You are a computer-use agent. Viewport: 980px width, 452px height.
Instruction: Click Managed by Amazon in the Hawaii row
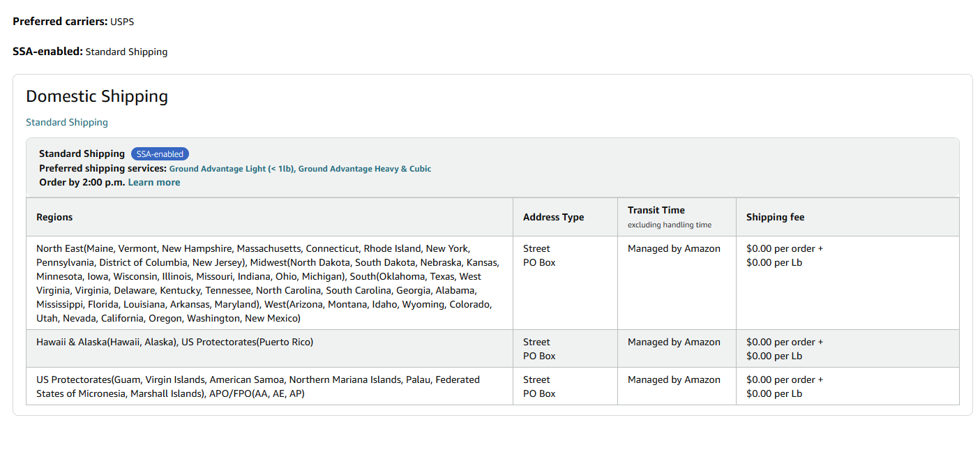(x=674, y=342)
